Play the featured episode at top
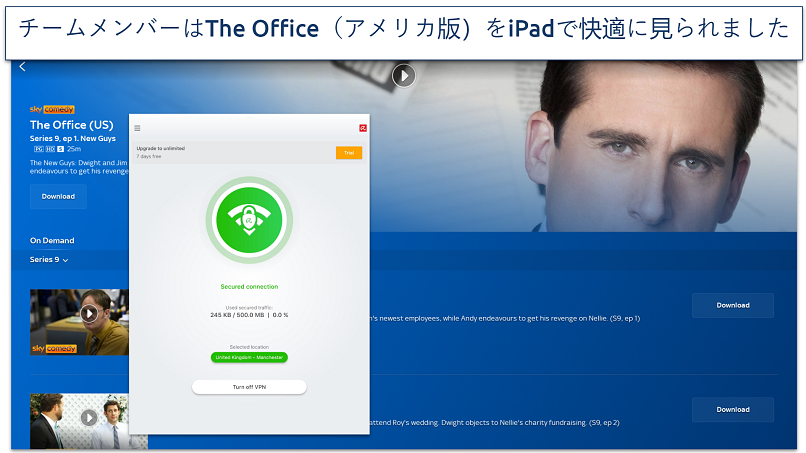The width and height of the screenshot is (806, 453). (404, 76)
